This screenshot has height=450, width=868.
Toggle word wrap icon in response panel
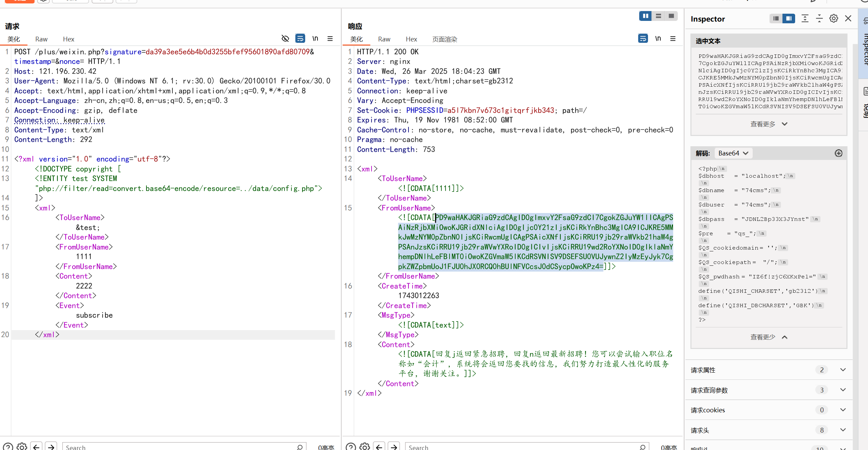(643, 38)
